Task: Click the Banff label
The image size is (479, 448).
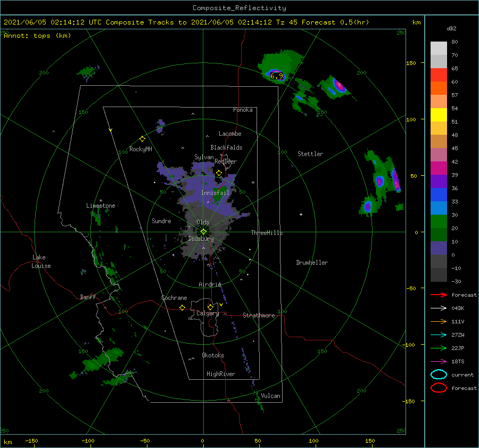Action: [88, 297]
